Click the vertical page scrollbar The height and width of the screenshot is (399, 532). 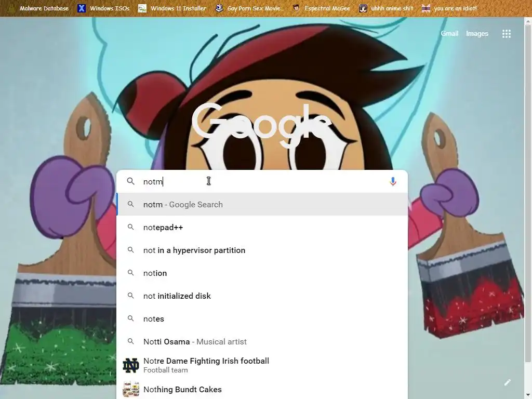(x=528, y=193)
